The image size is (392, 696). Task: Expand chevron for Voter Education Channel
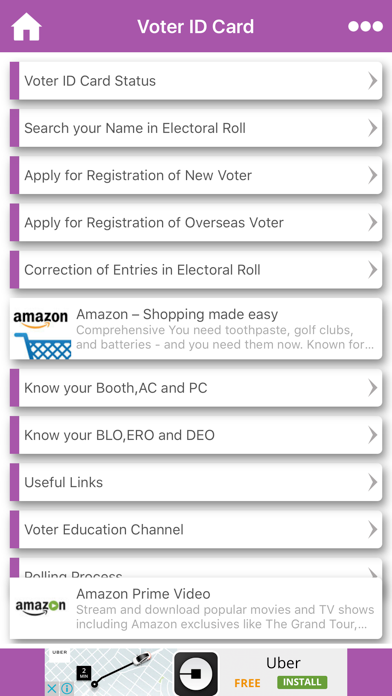[x=372, y=529]
